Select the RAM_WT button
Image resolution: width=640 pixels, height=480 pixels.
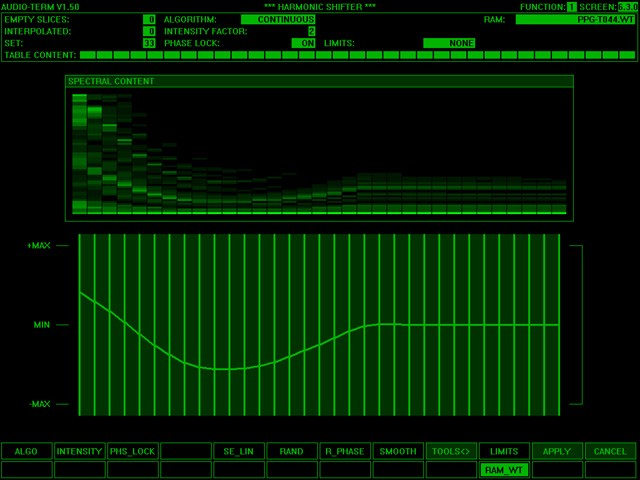[x=504, y=470]
